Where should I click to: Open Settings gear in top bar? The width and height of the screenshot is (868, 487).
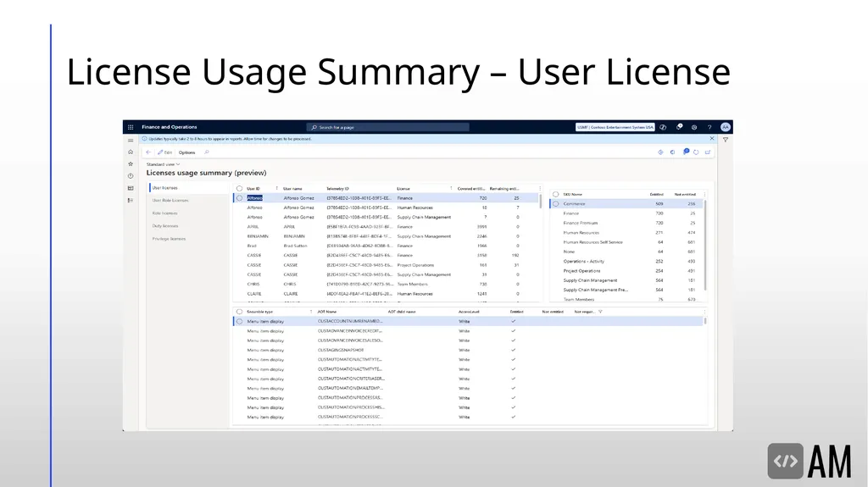(694, 127)
